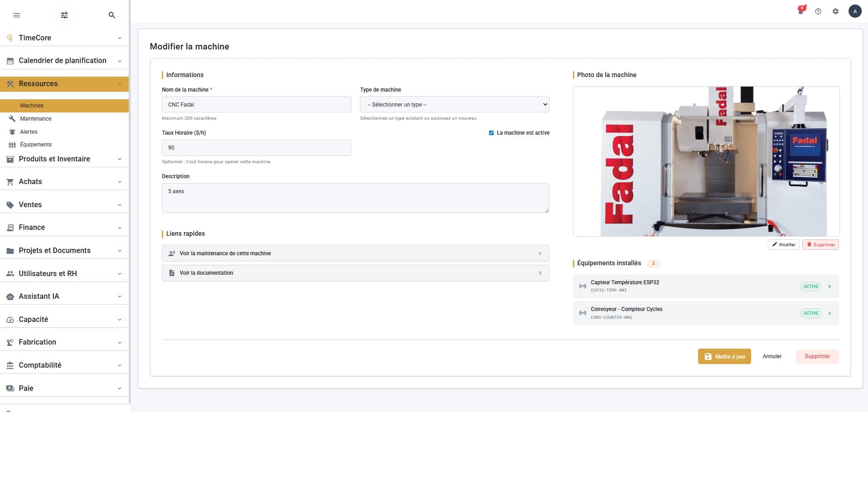Click the Finance ledger icon
868x486 pixels.
[10, 228]
